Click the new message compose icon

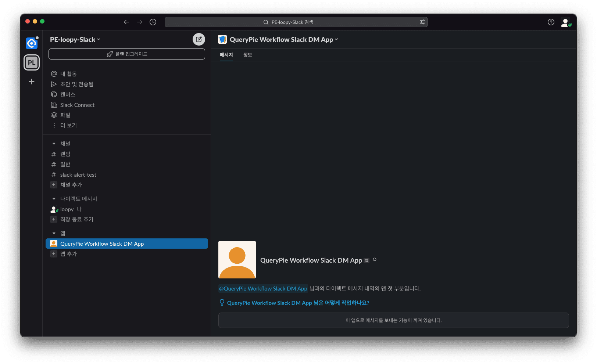[199, 39]
